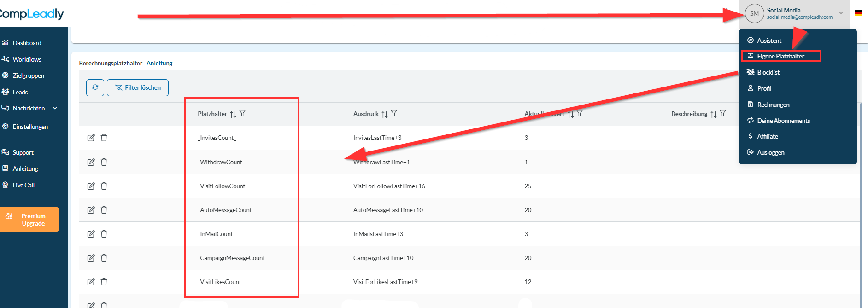This screenshot has height=308, width=868.
Task: Select Eigene Platzhalter from account menu
Action: pos(780,56)
